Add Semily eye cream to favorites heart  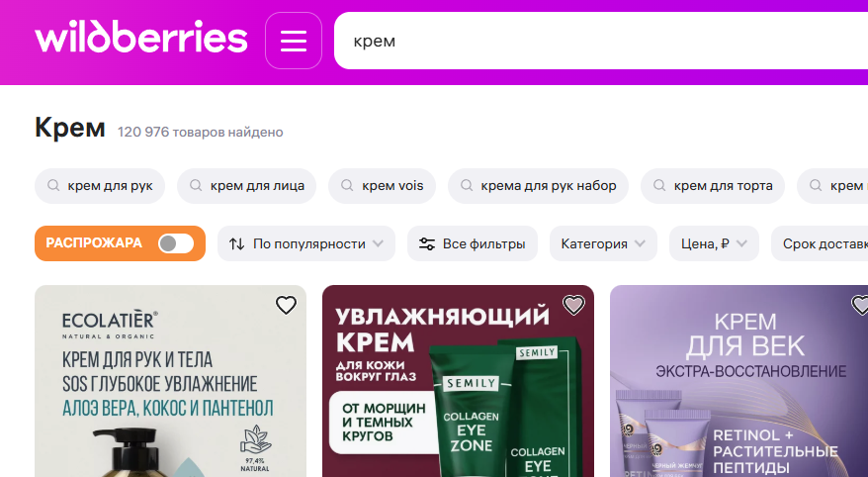click(x=573, y=305)
